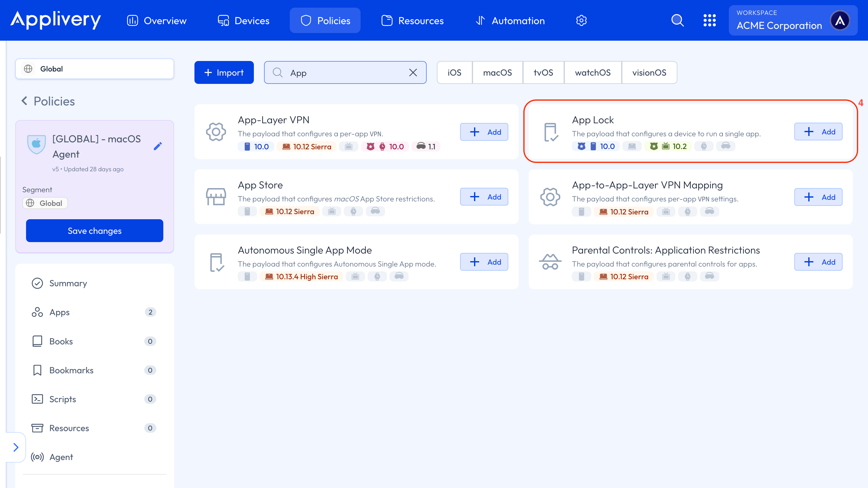Click the ACME Corporation workspace avatar
Viewport: 868px width, 488px height.
(839, 21)
